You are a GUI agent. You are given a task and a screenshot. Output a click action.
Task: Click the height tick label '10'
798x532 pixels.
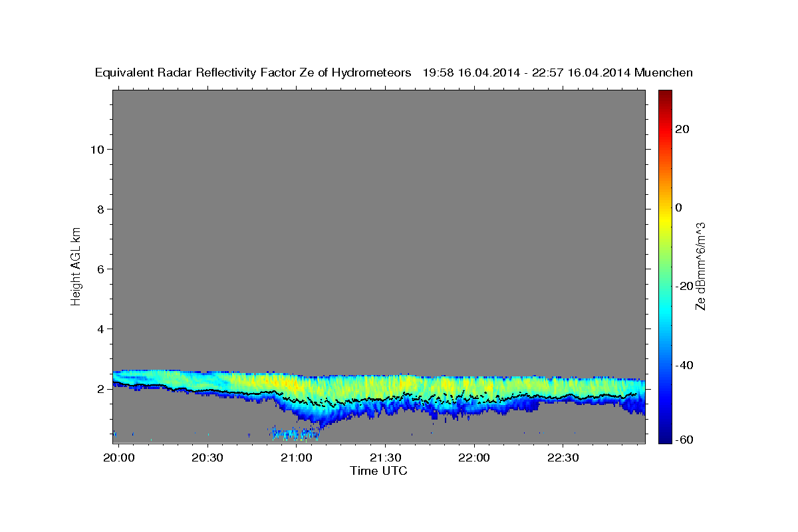[x=96, y=150]
